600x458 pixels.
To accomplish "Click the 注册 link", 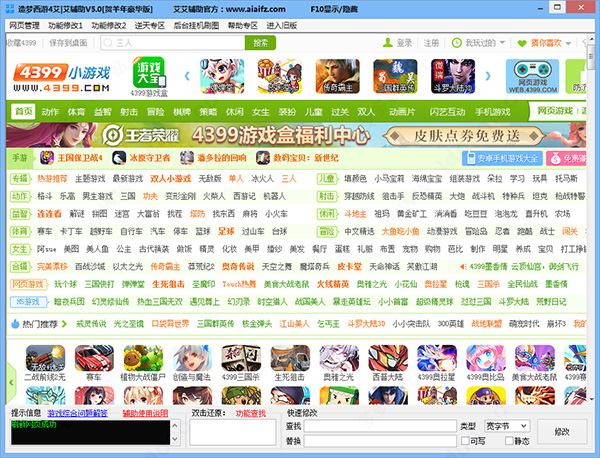I will click(431, 42).
